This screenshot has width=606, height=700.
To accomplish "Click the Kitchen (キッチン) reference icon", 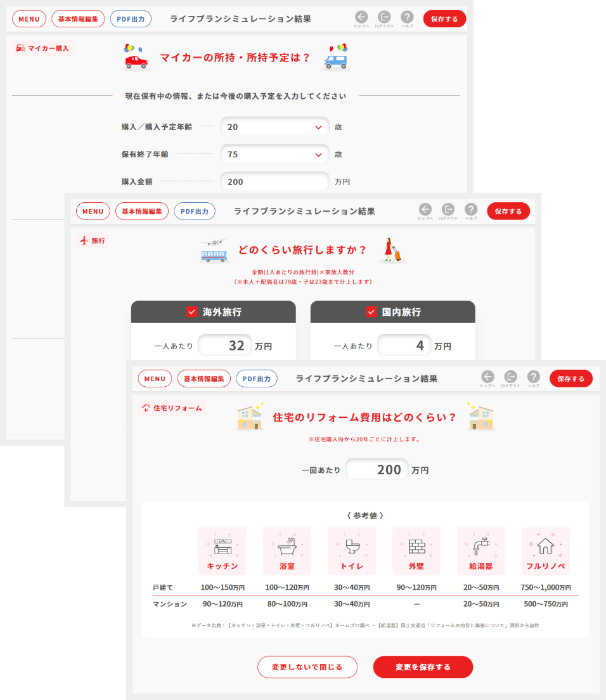I will pos(222,547).
